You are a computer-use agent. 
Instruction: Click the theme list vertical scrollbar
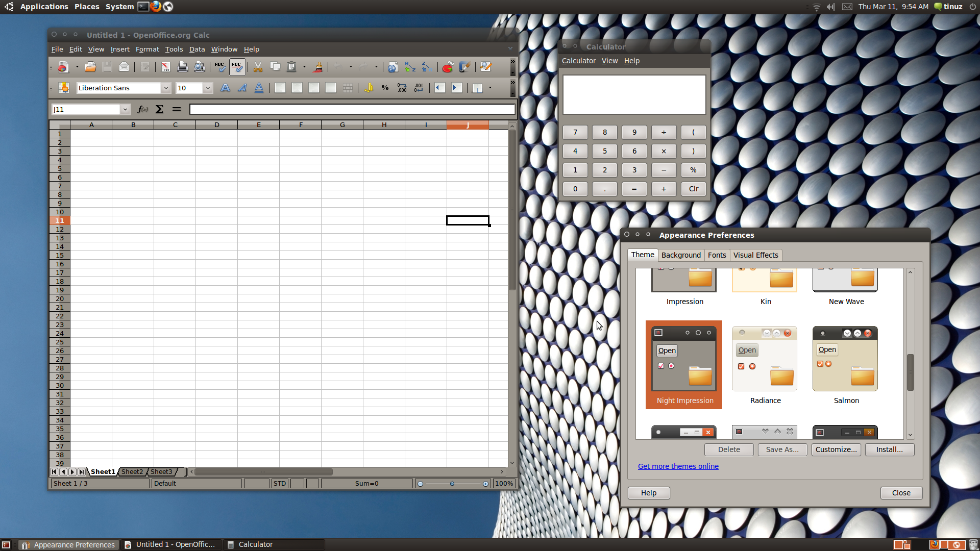[x=910, y=353]
